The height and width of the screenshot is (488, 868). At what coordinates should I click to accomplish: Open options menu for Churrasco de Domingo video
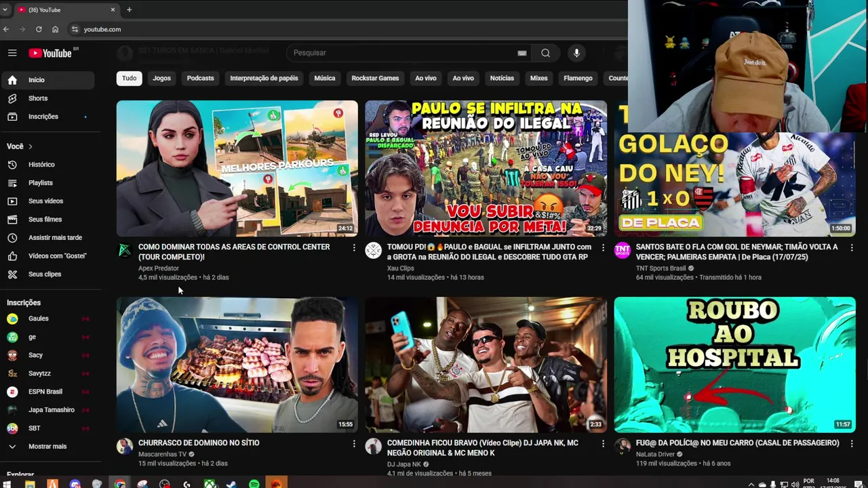(353, 444)
